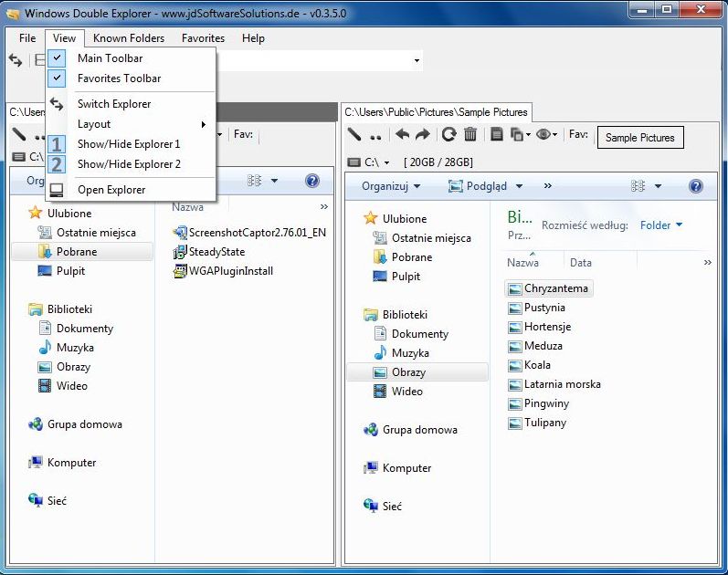Image resolution: width=728 pixels, height=575 pixels.
Task: Select Show/Hide Explorer 1
Action: 131,144
